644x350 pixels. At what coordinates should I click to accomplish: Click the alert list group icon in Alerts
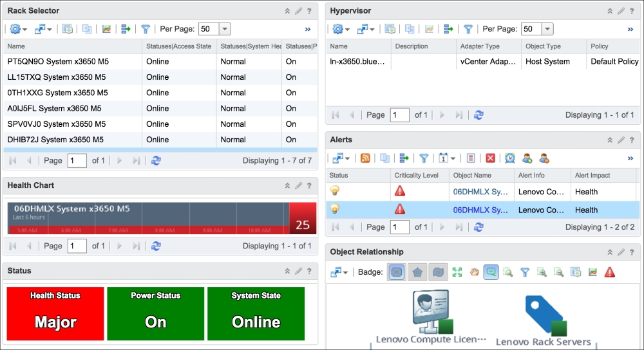(471, 158)
